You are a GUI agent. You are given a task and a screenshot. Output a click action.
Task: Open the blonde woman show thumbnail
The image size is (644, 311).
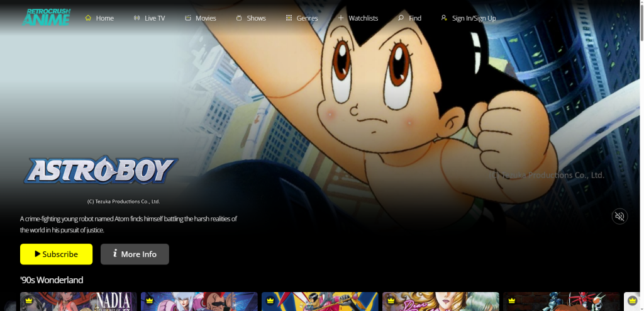click(441, 302)
